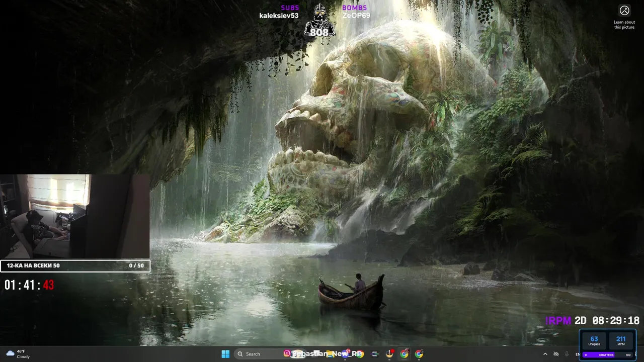Click the latest sub name kaleksiev53

(279, 16)
